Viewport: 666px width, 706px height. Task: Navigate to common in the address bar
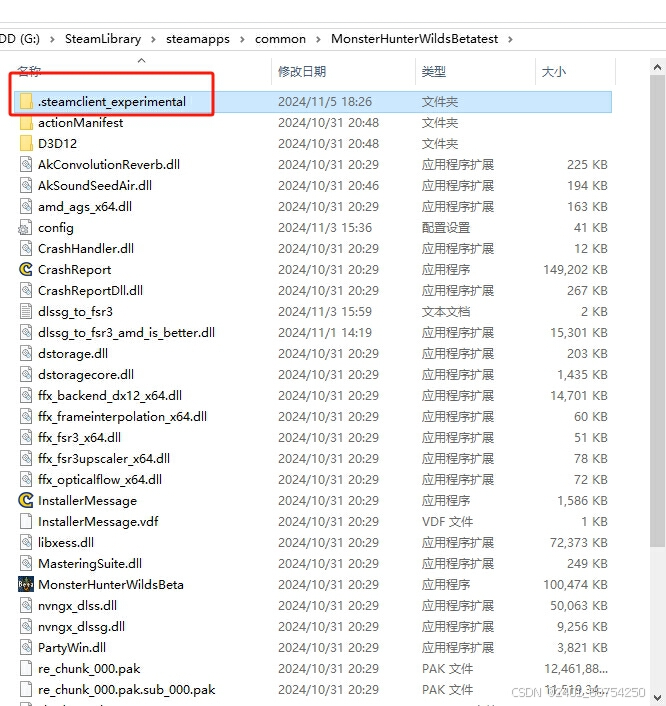[280, 39]
